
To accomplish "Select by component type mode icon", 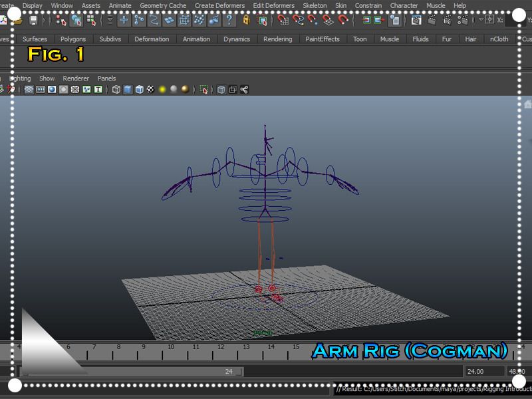I will point(91,21).
